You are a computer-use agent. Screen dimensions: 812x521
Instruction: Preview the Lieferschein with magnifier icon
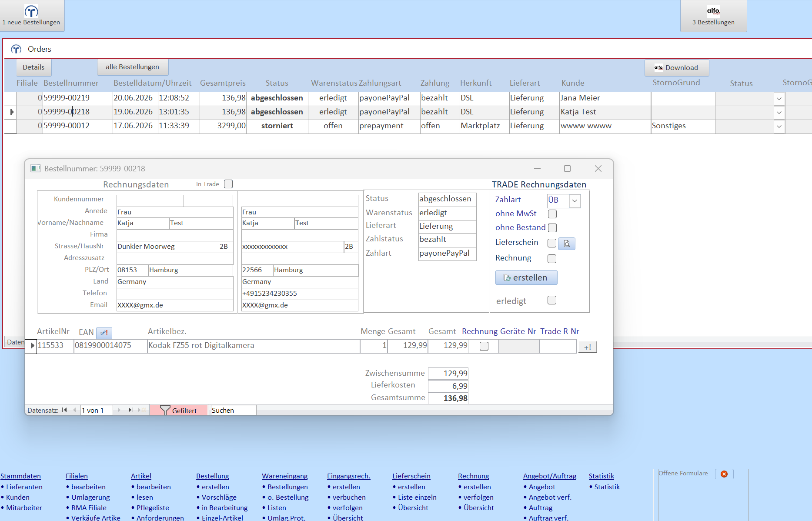567,244
